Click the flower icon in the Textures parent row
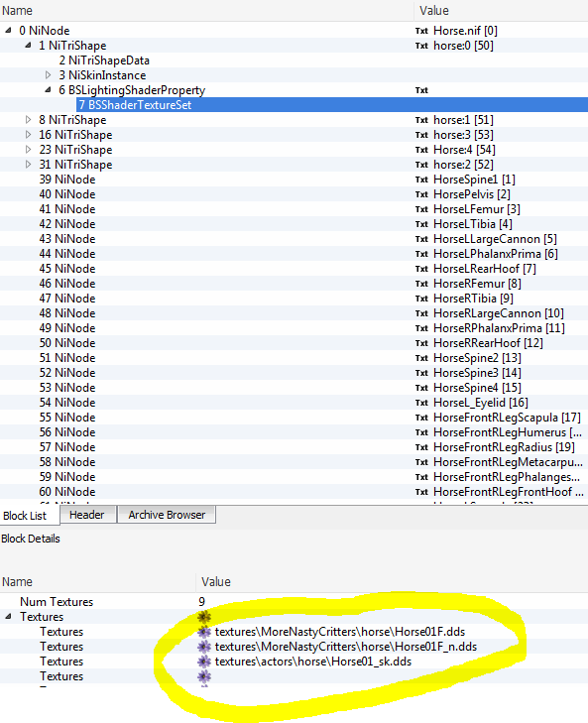The width and height of the screenshot is (588, 723). click(204, 617)
